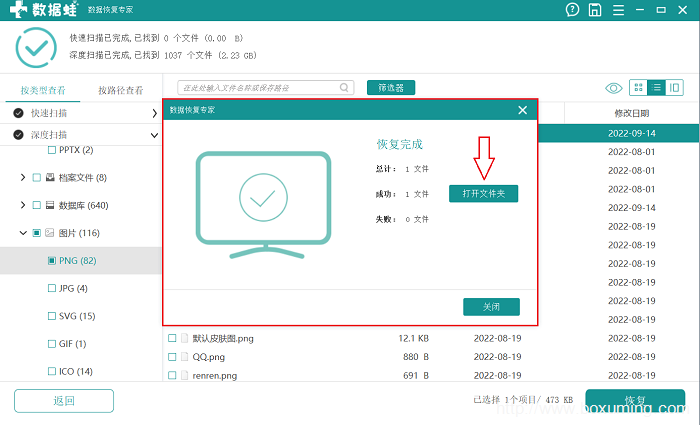This screenshot has width=700, height=425.
Task: Click the 返回 back button
Action: point(64,401)
